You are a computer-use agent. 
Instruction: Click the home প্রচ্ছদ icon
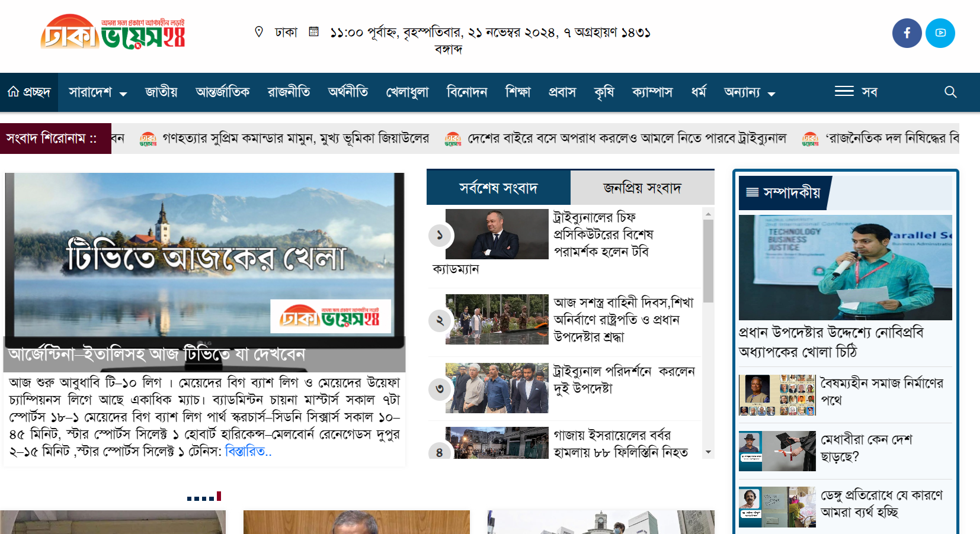click(14, 92)
